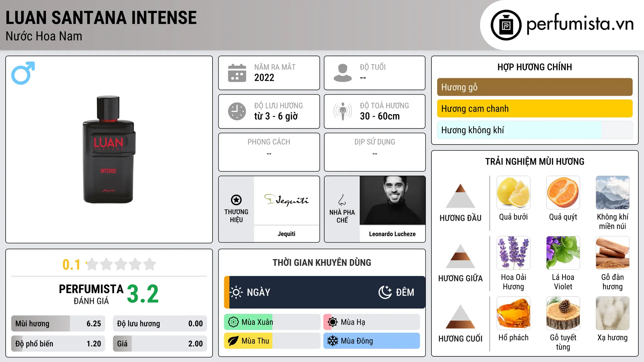This screenshot has width=644, height=362.
Task: Click the person icon beside Độ tuổi
Action: coord(342,73)
